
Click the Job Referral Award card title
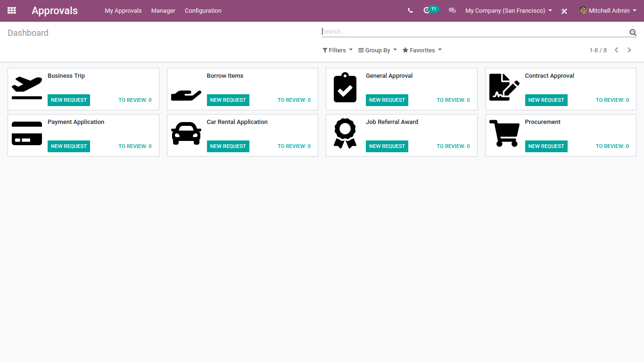[x=392, y=122]
